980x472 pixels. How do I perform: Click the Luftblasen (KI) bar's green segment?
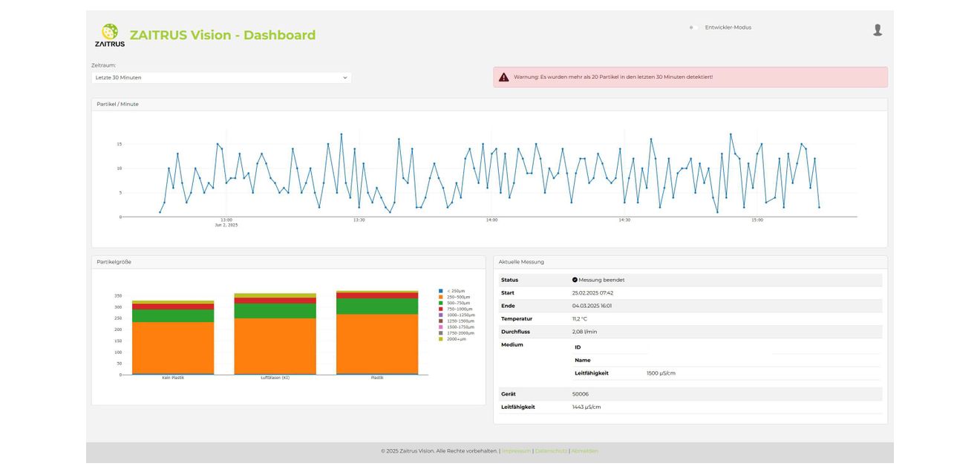(x=275, y=311)
